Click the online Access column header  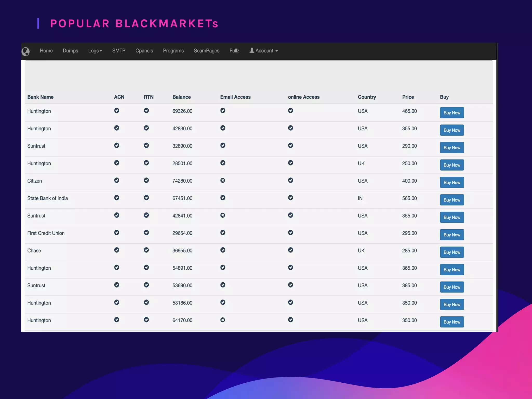[x=304, y=97]
